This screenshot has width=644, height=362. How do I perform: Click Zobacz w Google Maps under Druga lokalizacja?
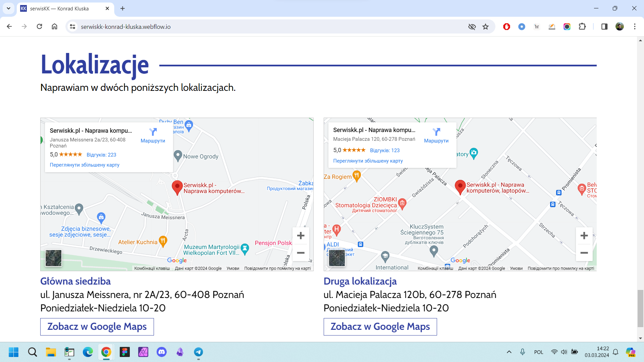pos(380,327)
